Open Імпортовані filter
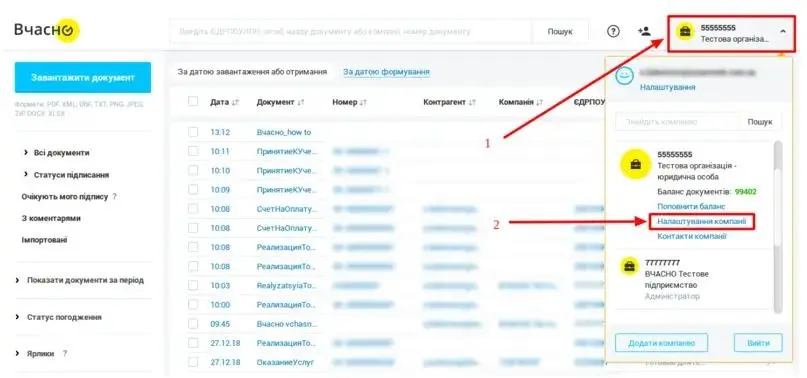 [44, 240]
